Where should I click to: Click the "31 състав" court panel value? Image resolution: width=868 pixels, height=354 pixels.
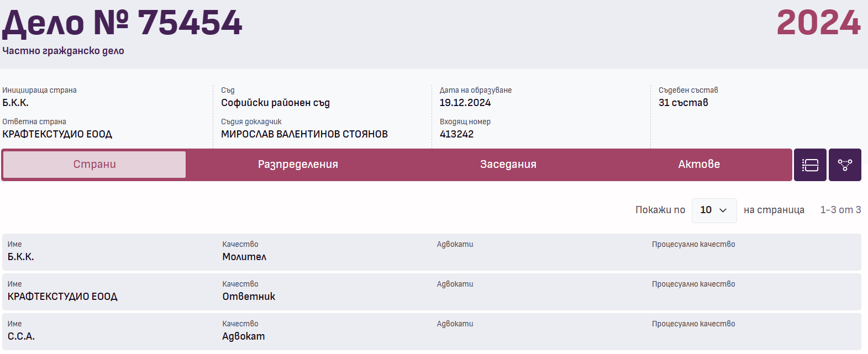683,103
